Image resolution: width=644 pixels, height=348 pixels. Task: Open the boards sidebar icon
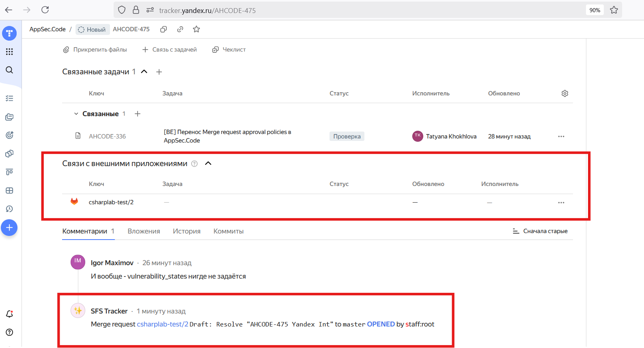(9, 172)
